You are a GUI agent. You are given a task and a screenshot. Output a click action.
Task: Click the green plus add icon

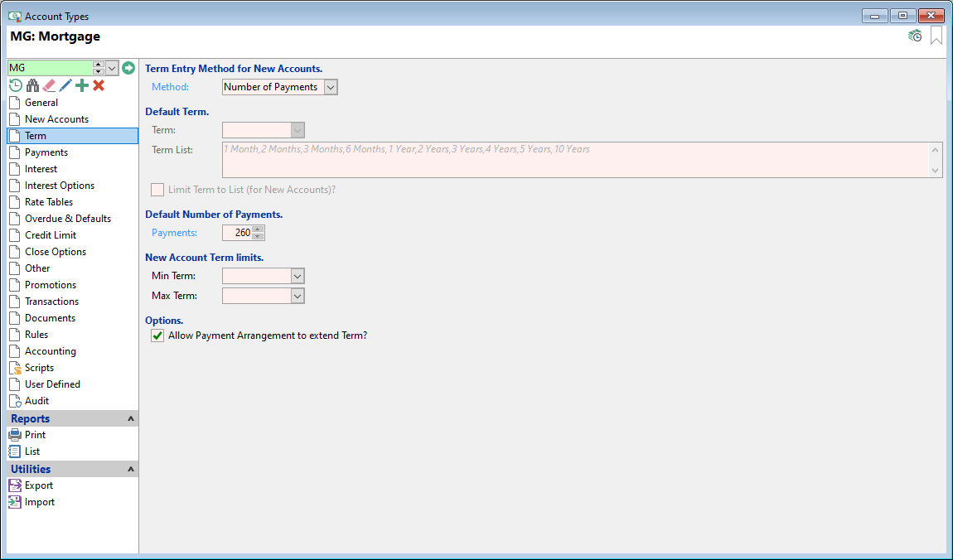coord(82,85)
